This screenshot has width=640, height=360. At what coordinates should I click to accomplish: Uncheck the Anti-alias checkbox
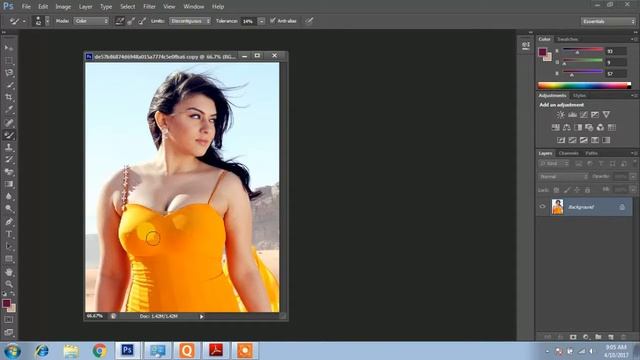[273, 20]
